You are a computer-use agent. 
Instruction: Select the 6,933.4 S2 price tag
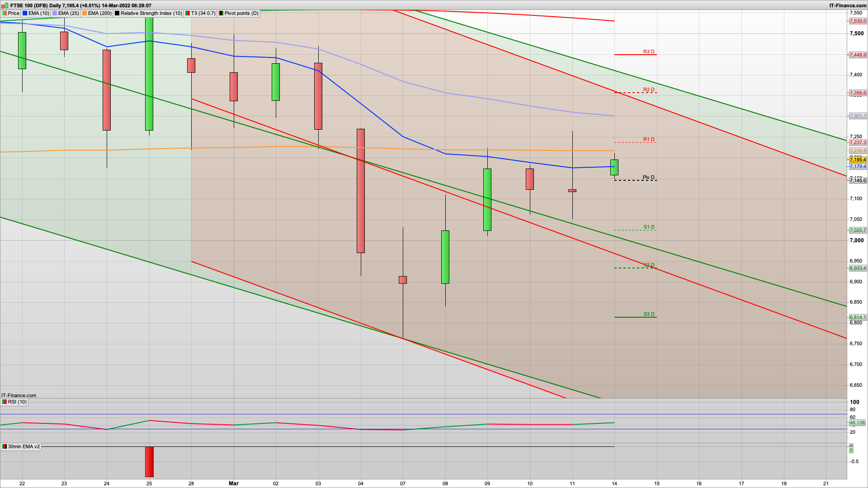(858, 268)
